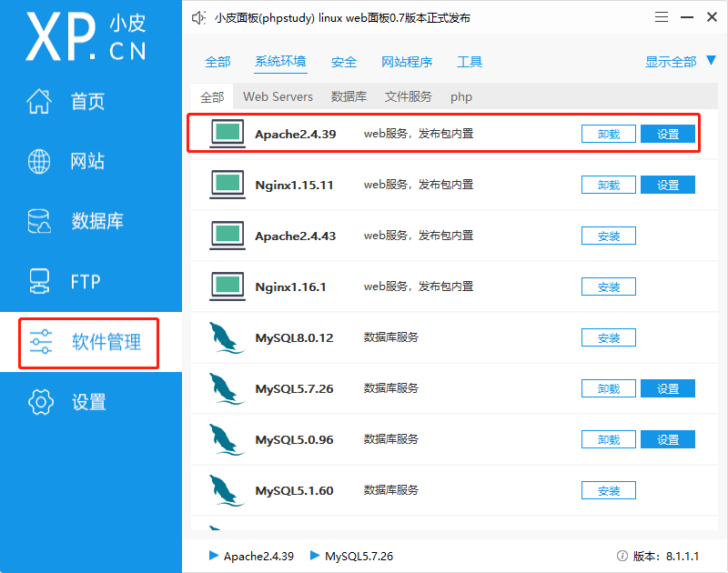Click the version info icon
Screen dimensions: 728x573
(x=622, y=556)
